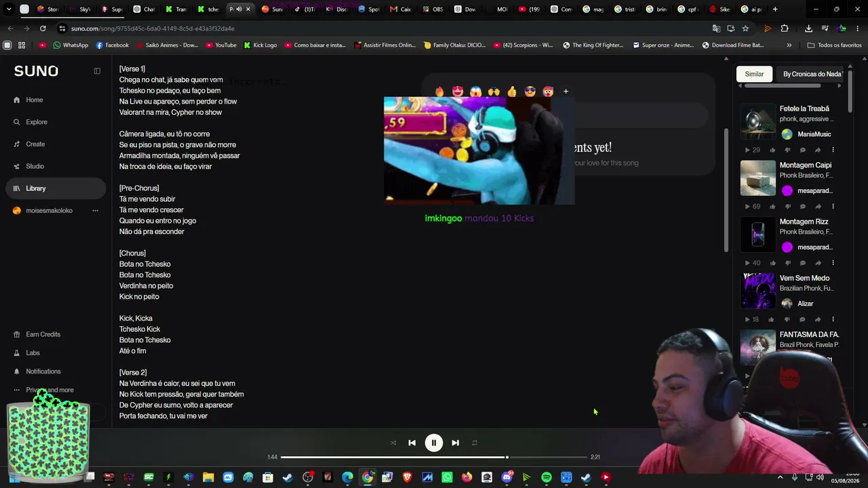868x488 pixels.
Task: Click the SUNO logo
Action: [36, 71]
